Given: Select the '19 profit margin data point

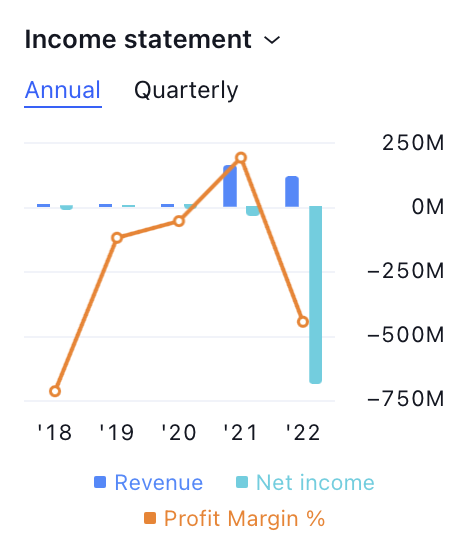Looking at the screenshot, I should (x=117, y=238).
